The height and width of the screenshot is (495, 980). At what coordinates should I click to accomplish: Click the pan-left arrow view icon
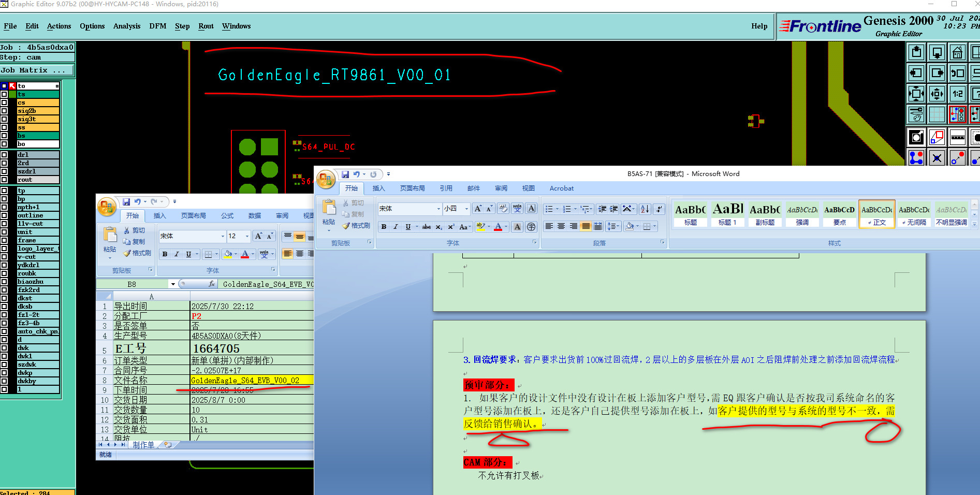pos(916,72)
